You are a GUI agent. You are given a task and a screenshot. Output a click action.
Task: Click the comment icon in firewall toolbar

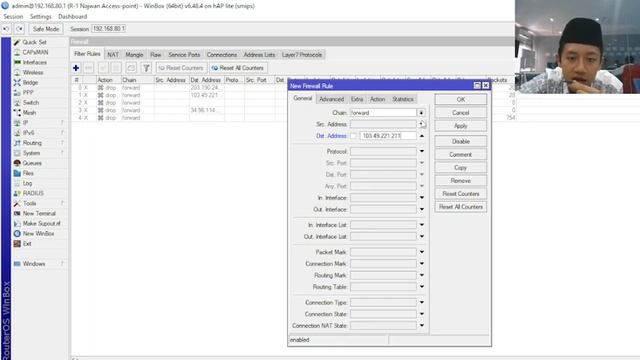pos(131,68)
